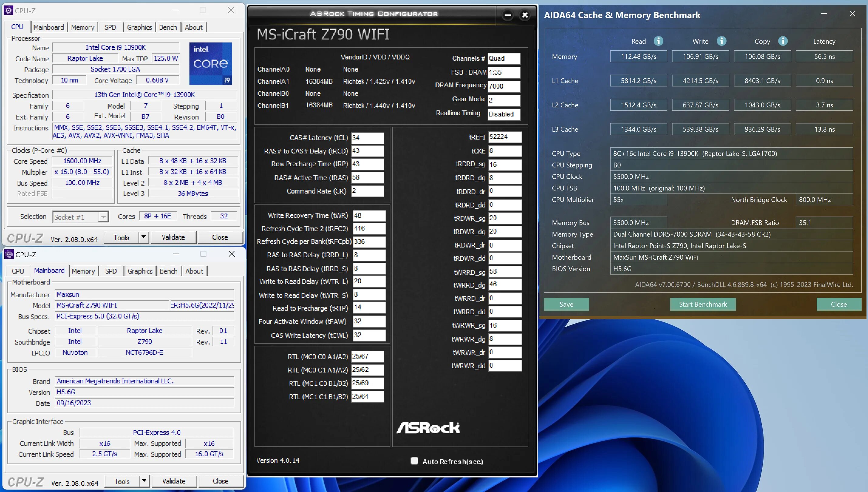Open About tab in bottom CPU-Z window
868x492 pixels.
194,271
